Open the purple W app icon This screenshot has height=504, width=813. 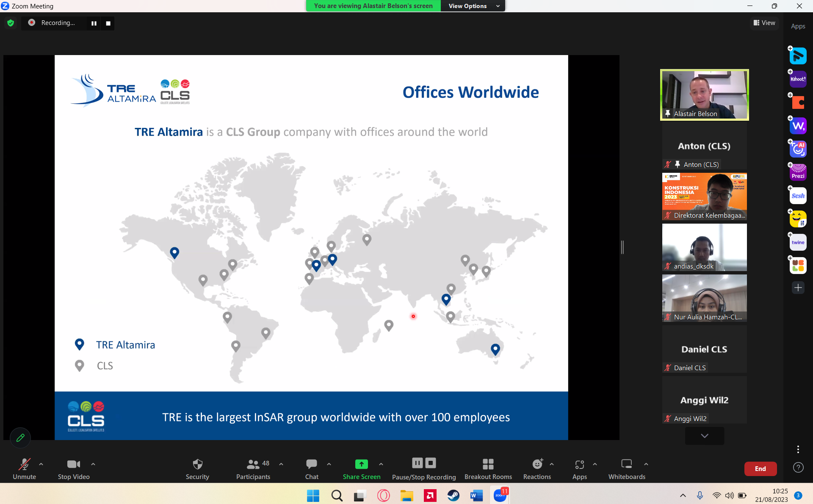798,126
